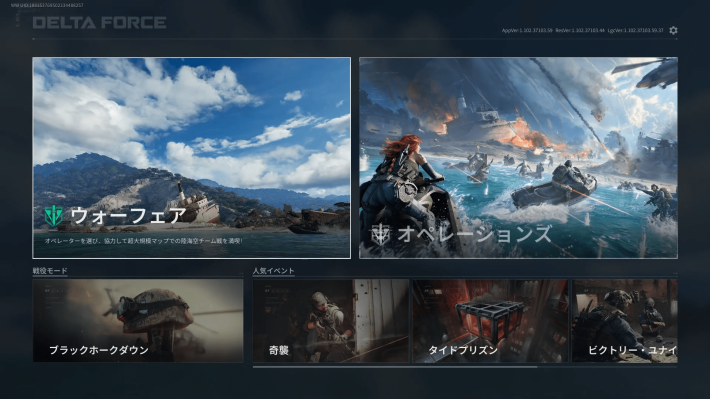Open the ブラックホークダウン campaign card
The image size is (710, 399).
tap(138, 321)
